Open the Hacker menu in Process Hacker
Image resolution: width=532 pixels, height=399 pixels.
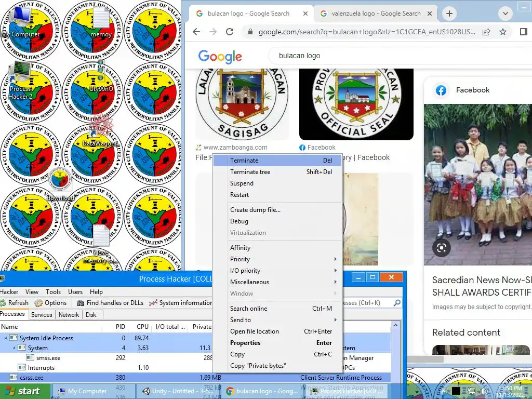coord(9,292)
